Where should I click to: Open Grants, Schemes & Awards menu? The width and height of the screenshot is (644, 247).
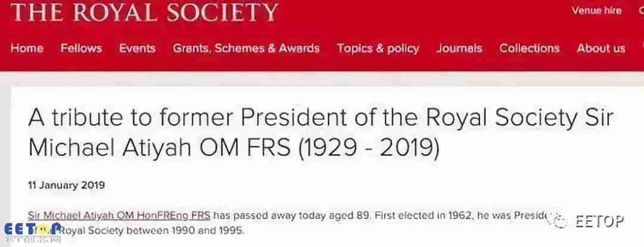246,48
